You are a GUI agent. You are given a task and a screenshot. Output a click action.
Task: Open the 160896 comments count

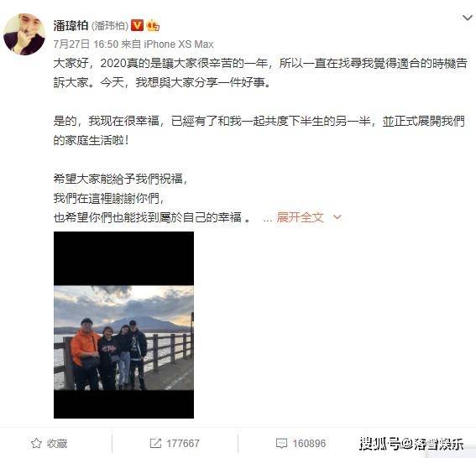click(309, 444)
